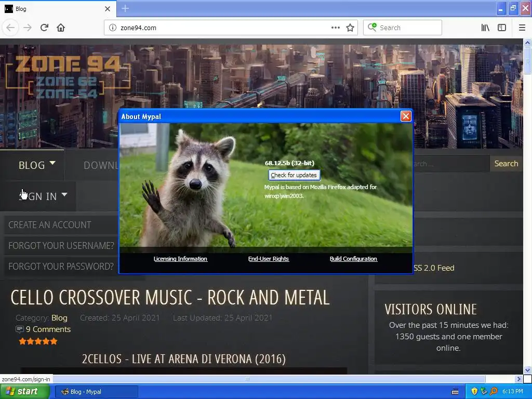Minimize the Mypal browser window
The height and width of the screenshot is (399, 532).
pos(501,8)
